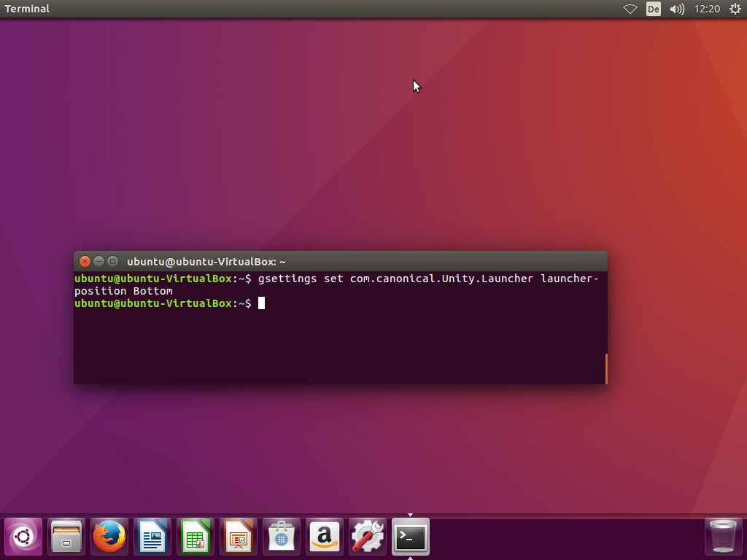Open the session gear menu

(735, 9)
